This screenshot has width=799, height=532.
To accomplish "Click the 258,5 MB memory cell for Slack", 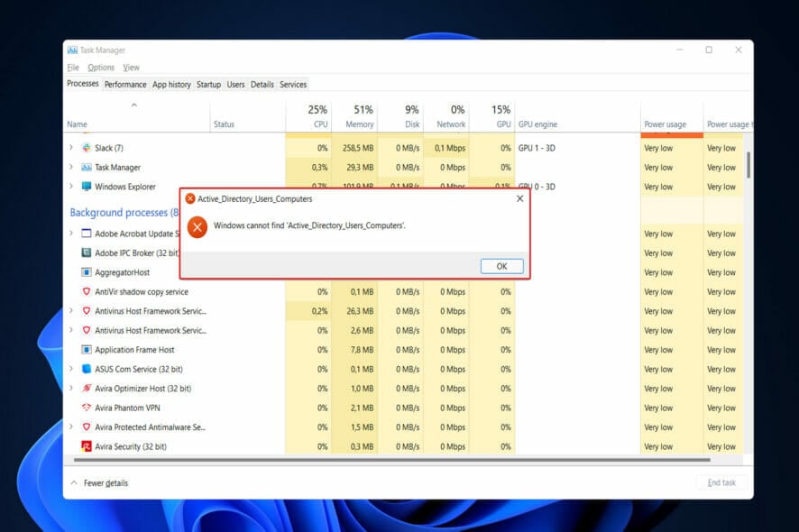I will 354,148.
